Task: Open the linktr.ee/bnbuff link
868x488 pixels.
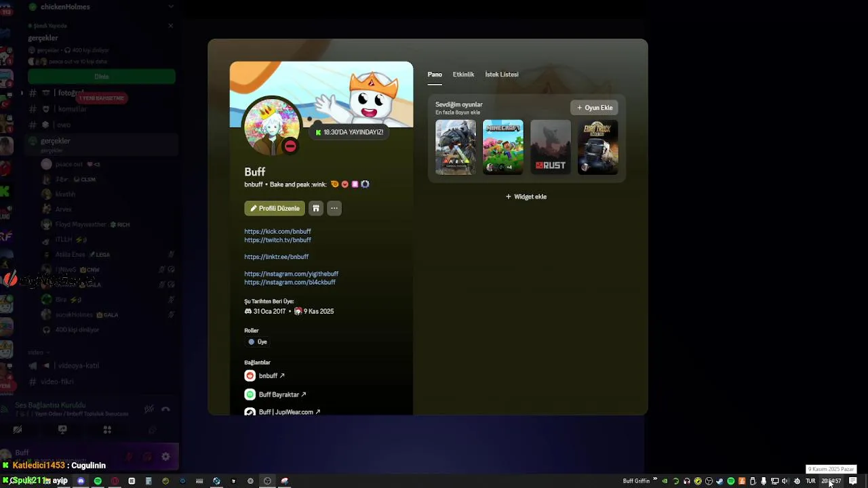Action: tap(276, 257)
